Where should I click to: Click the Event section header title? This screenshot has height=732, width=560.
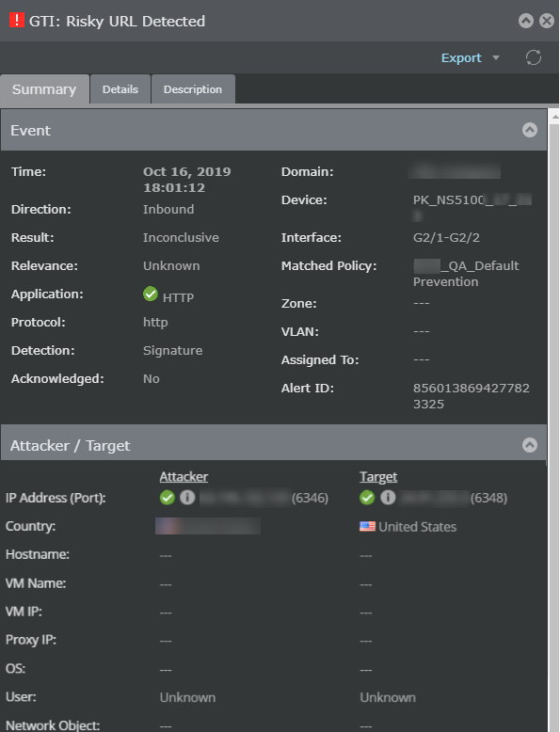click(30, 130)
